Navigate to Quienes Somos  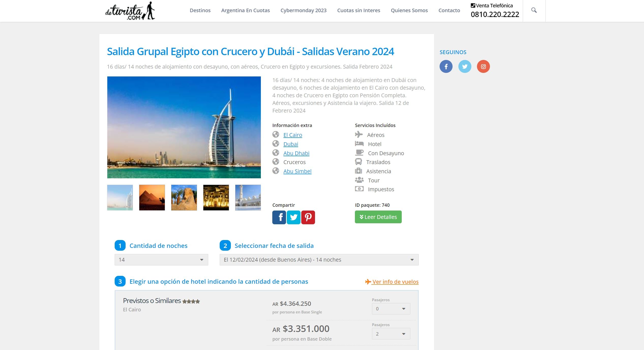click(x=409, y=10)
